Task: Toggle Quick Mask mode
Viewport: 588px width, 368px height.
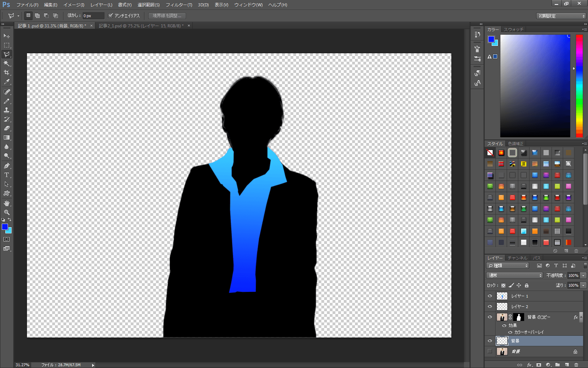Action: click(7, 239)
